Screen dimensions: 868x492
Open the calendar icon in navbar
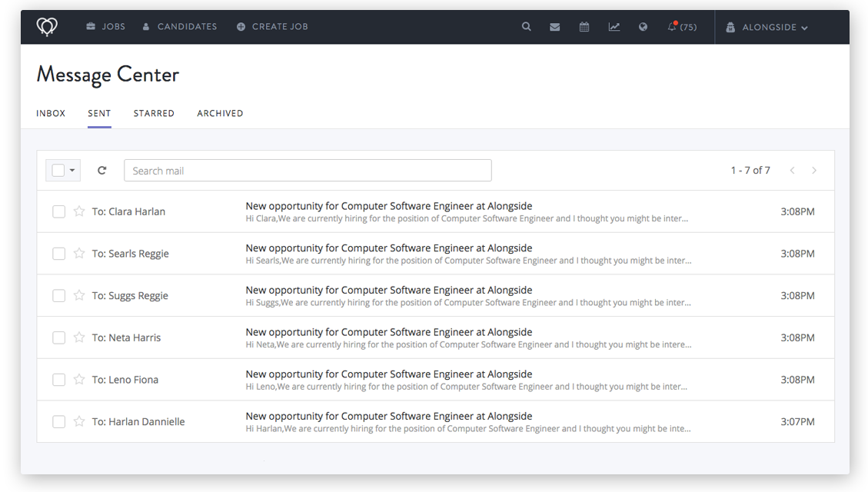click(x=584, y=27)
